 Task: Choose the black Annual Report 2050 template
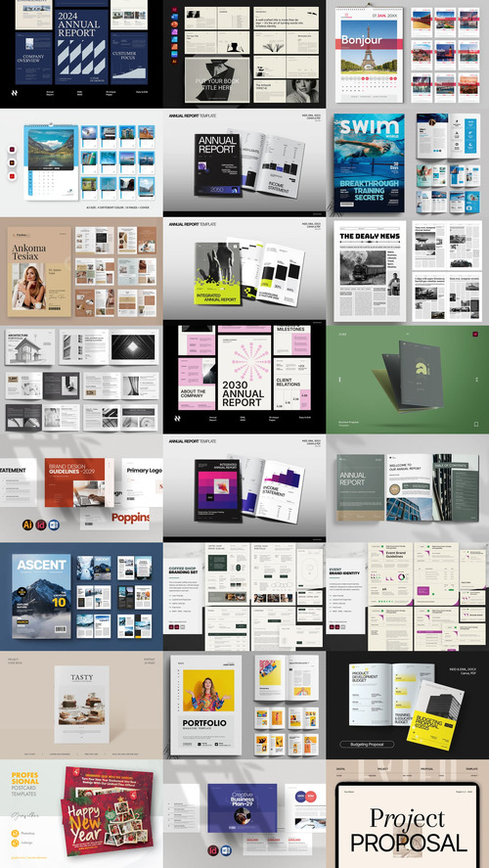tap(244, 162)
